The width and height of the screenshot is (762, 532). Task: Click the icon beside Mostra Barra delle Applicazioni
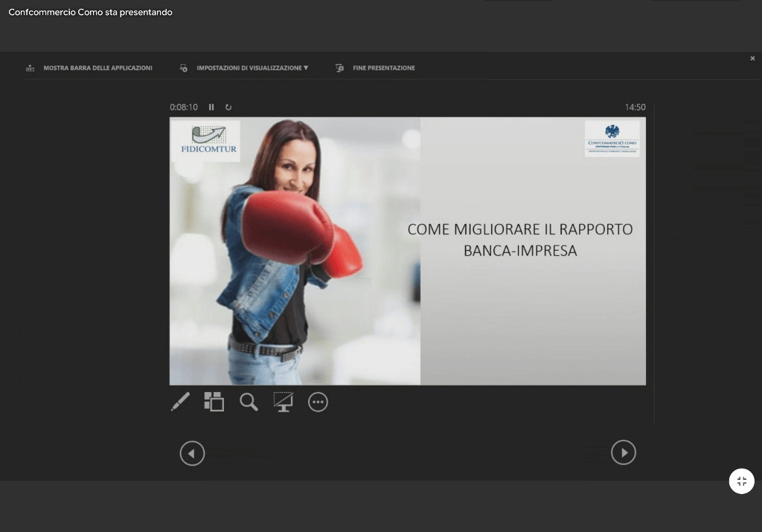31,68
